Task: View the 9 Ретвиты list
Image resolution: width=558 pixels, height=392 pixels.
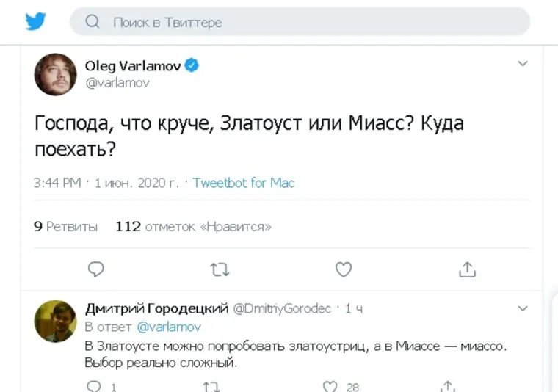Action: point(66,227)
